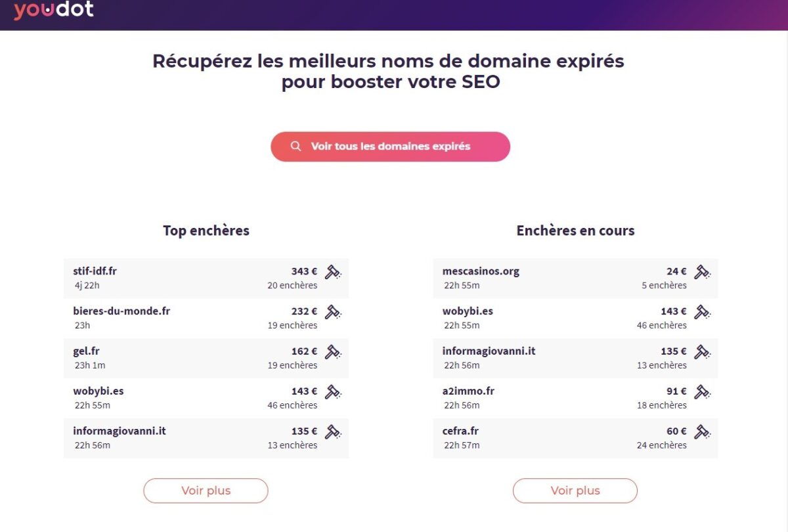The image size is (788, 532).
Task: Click the gavel icon for mescasinos.org
Action: 703,272
